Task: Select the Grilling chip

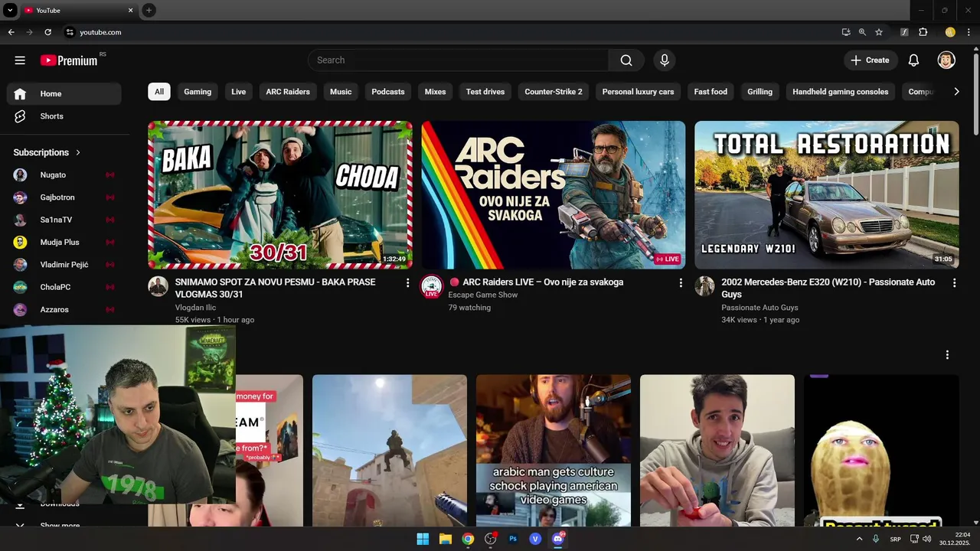Action: coord(759,92)
